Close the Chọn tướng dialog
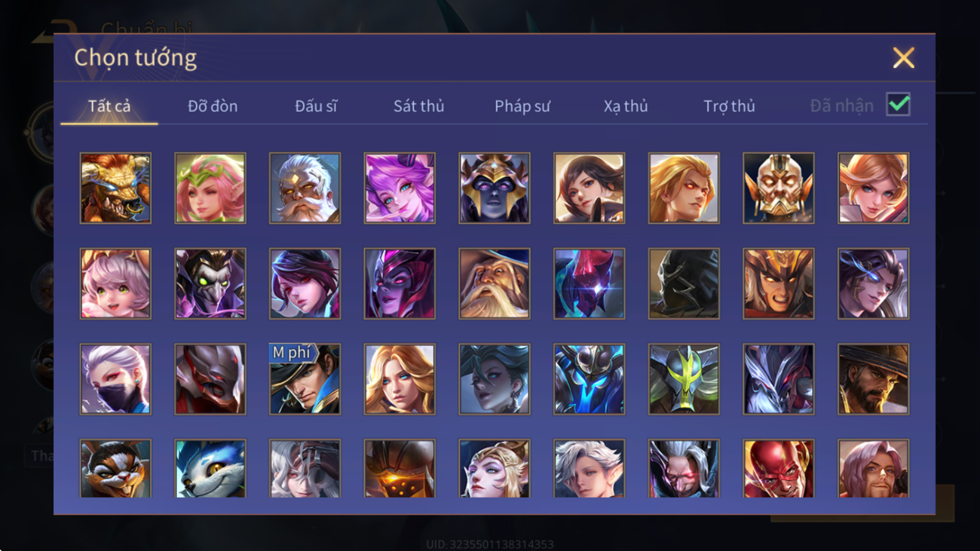Screen dimensions: 980x551 click(x=903, y=58)
